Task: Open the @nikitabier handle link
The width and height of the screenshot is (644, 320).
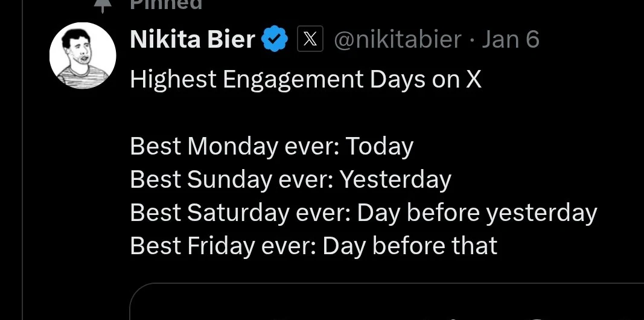Action: click(398, 40)
